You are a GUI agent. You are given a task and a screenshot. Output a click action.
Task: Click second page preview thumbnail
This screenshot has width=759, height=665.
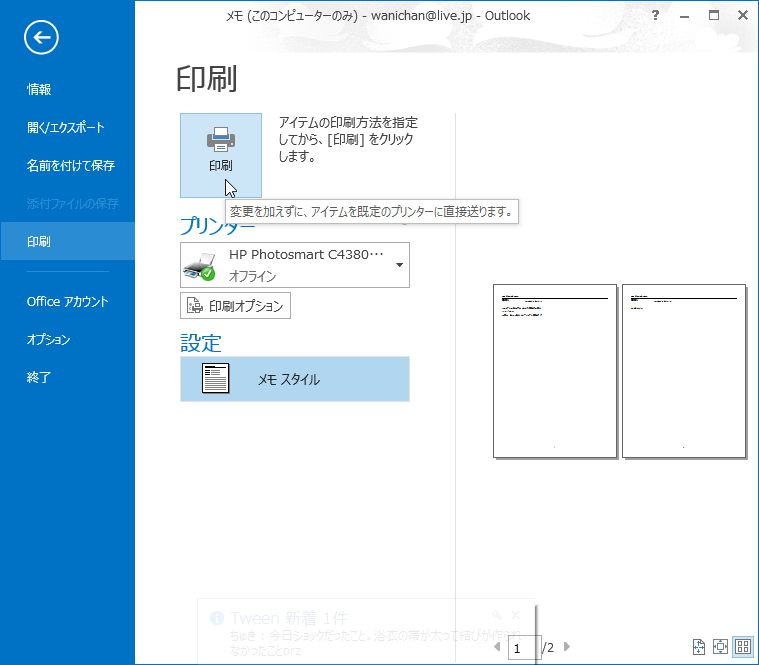(x=683, y=371)
